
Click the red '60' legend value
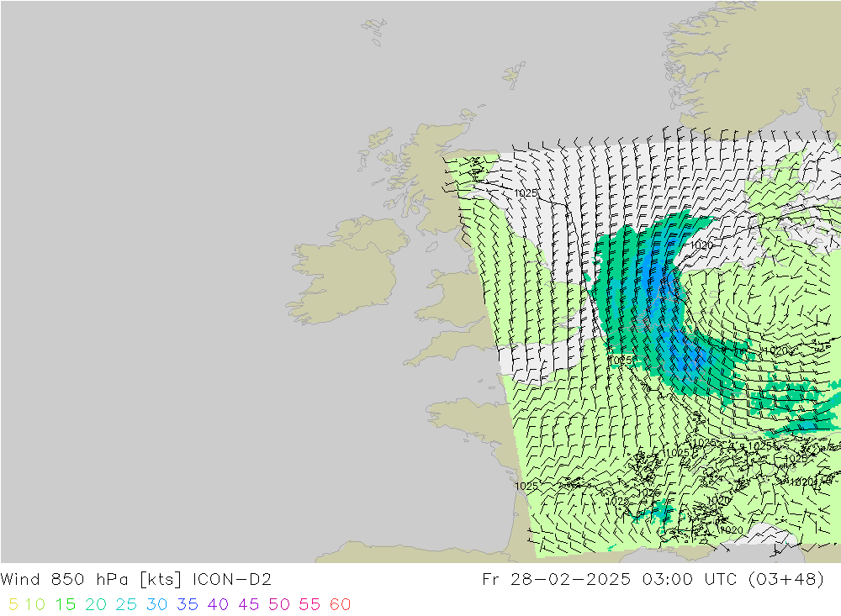[x=341, y=604]
